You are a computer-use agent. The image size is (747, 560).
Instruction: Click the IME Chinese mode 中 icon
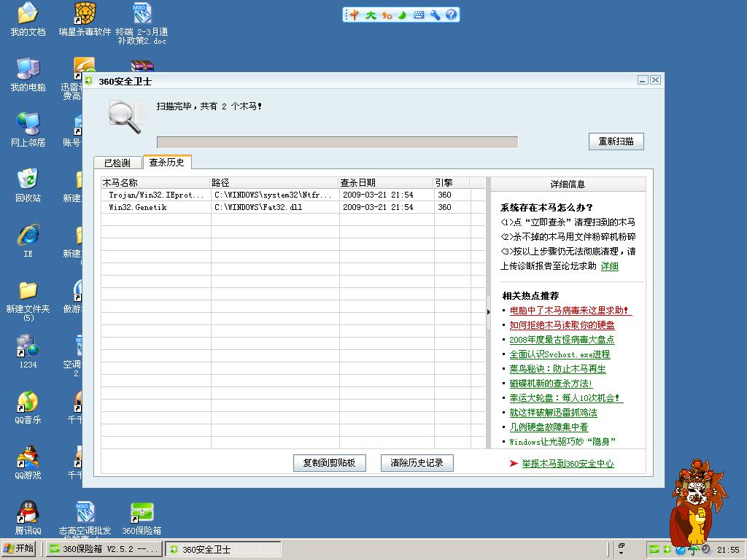click(x=355, y=15)
